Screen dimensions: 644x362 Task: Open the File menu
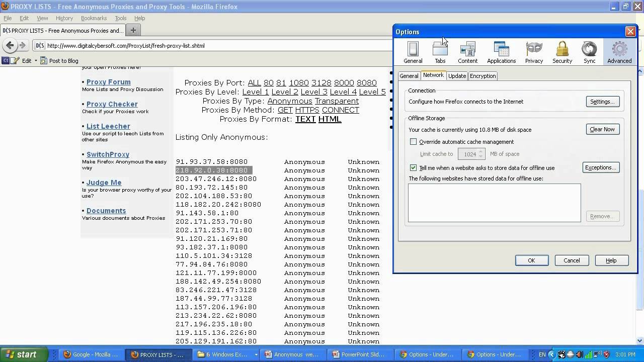[x=8, y=18]
